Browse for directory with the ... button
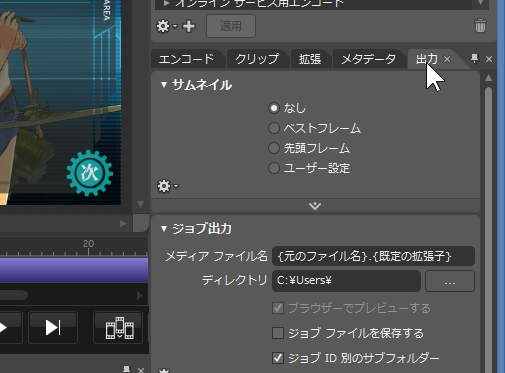 [x=450, y=281]
